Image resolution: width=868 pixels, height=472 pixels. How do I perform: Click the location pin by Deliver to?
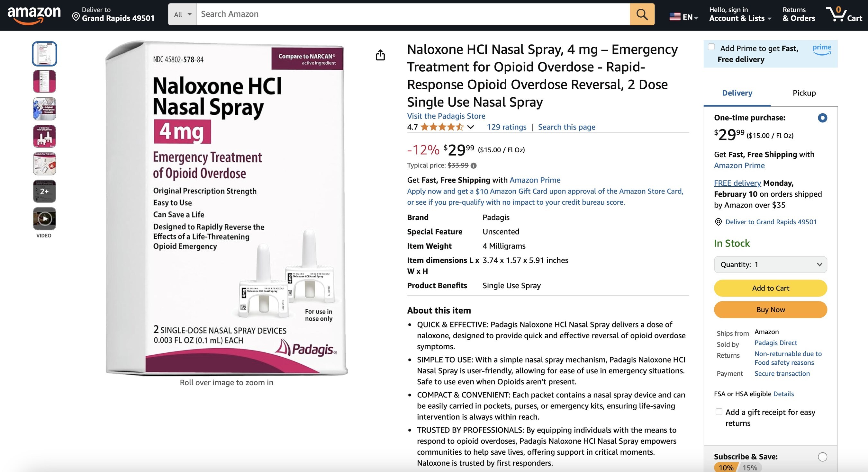(76, 17)
